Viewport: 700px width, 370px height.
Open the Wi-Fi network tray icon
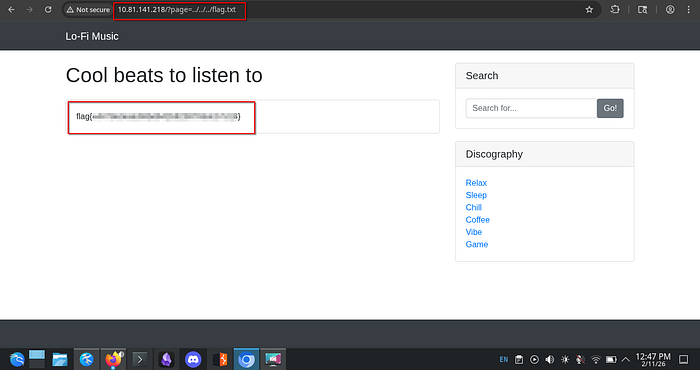point(596,359)
